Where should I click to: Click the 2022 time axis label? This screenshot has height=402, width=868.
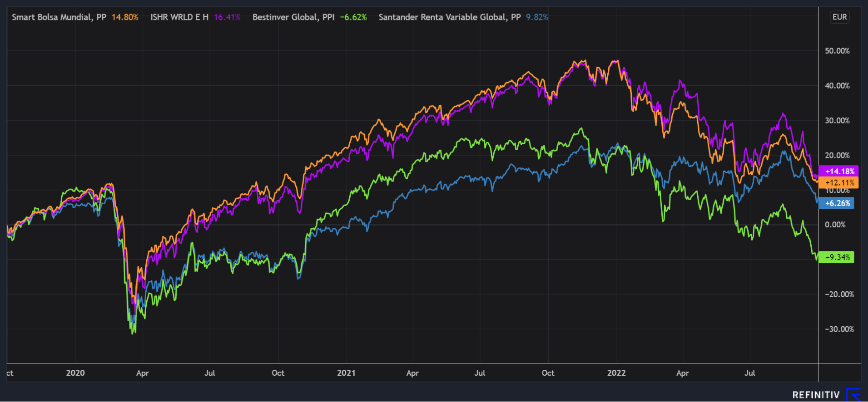[x=616, y=373]
